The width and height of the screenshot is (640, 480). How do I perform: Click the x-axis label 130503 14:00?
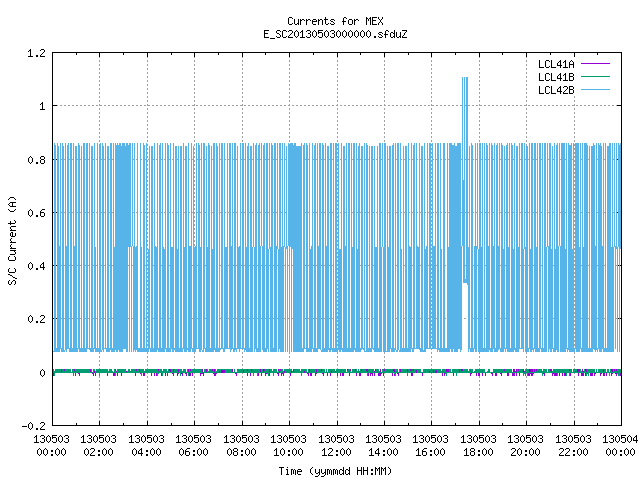383,446
